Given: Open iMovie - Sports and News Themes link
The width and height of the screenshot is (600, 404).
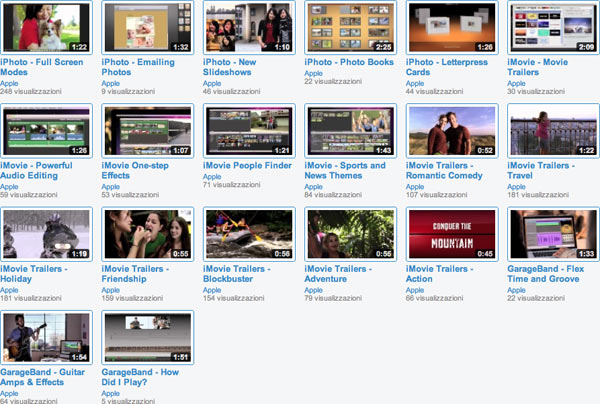Looking at the screenshot, I should pos(344,171).
